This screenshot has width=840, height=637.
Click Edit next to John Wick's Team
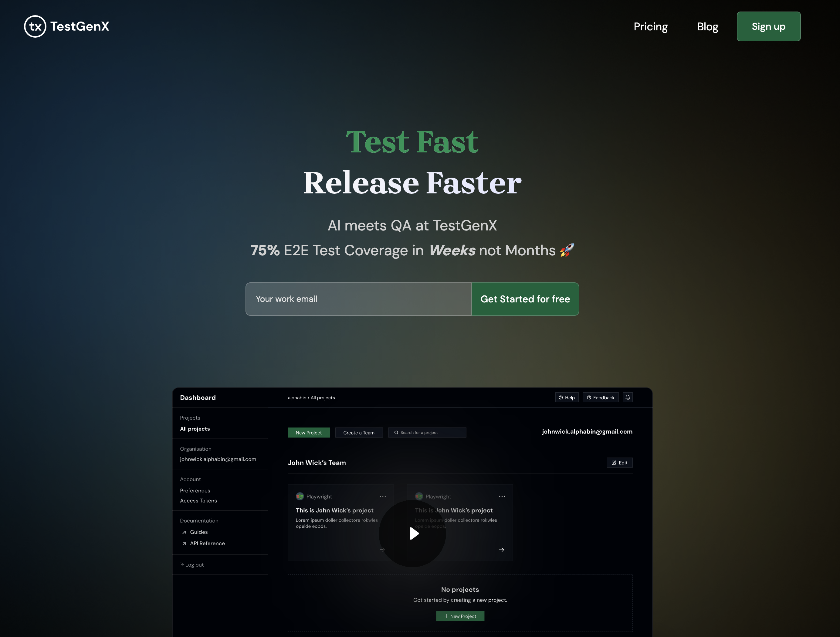point(619,463)
